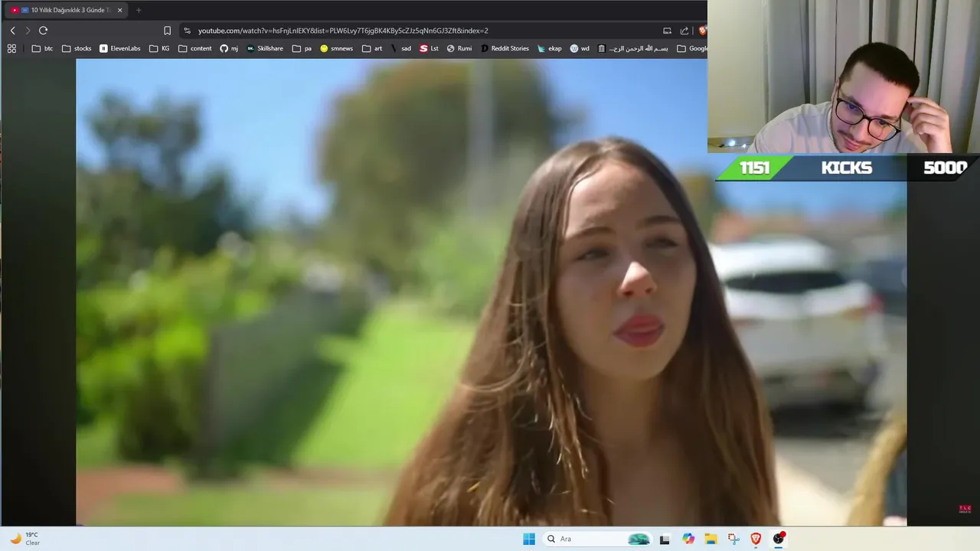Open the mj GitHub bookmark
Screen dimensions: 980x551
[229, 48]
